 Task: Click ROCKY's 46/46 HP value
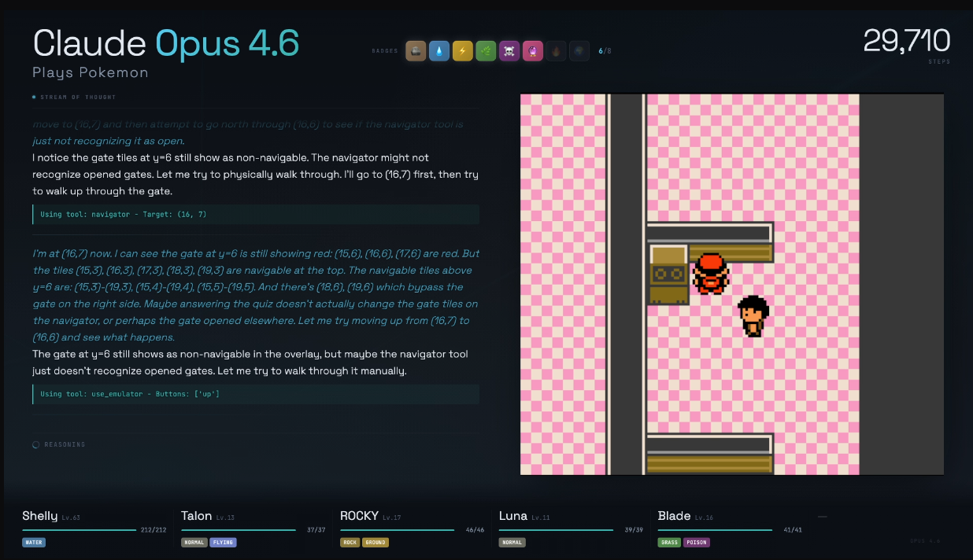click(x=475, y=530)
